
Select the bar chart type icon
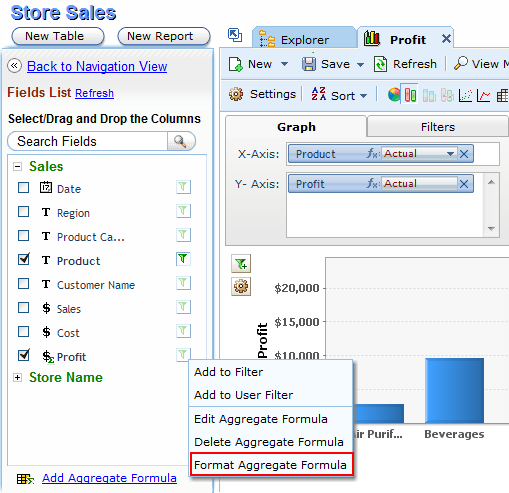[x=410, y=95]
